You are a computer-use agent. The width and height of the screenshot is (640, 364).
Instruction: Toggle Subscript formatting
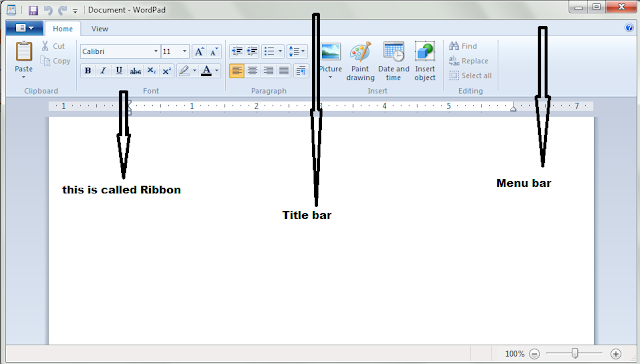[151, 71]
